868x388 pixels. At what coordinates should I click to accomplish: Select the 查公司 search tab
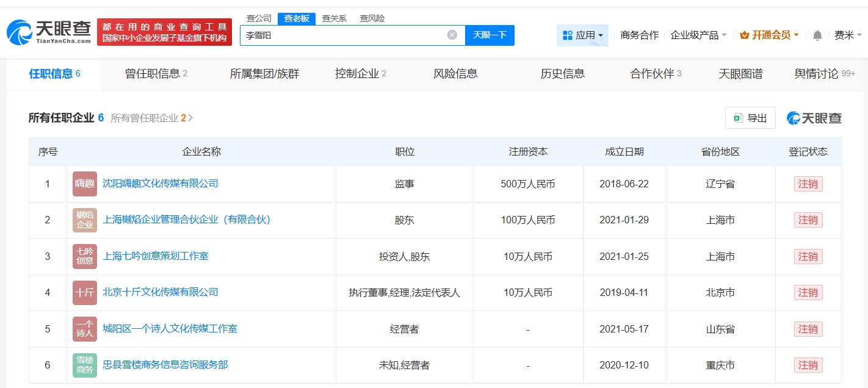click(x=259, y=18)
